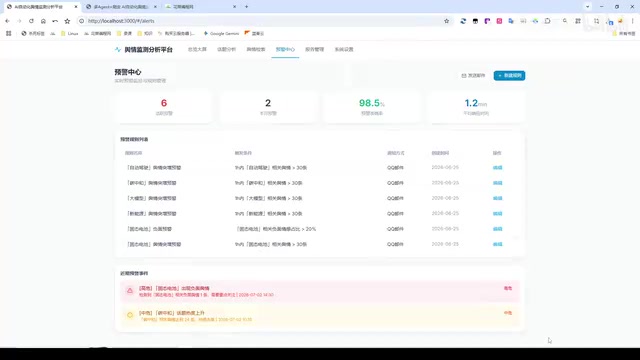Screen dimensions: 640x360
Task: Open the translate extension icon
Action: click(x=511, y=21)
